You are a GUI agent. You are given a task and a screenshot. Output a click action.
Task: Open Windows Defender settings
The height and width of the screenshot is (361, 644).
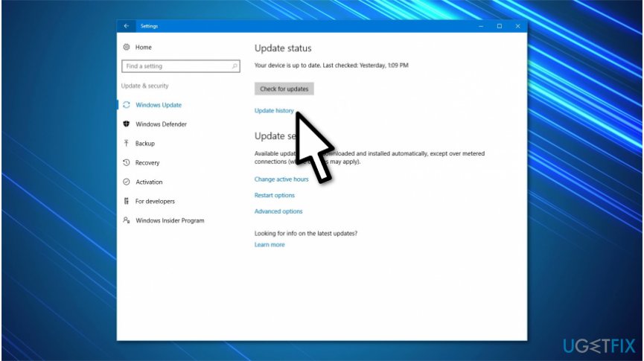(161, 124)
